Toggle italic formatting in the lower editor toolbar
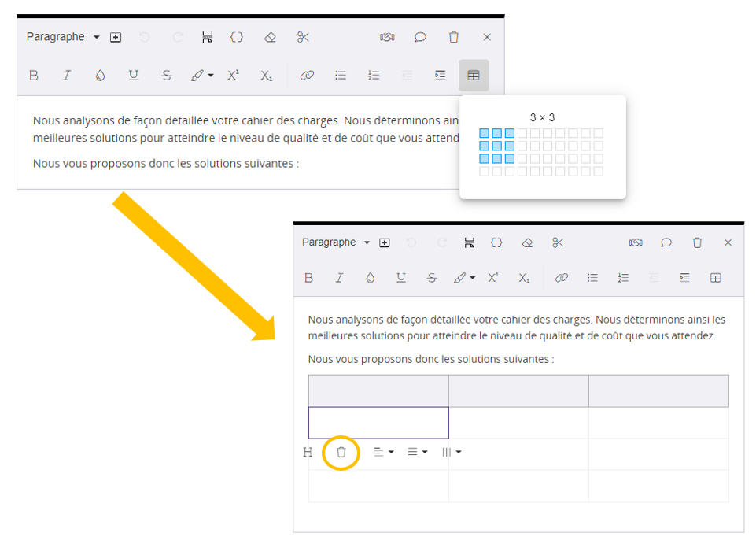Viewport: 756px width, 544px height. 340,278
